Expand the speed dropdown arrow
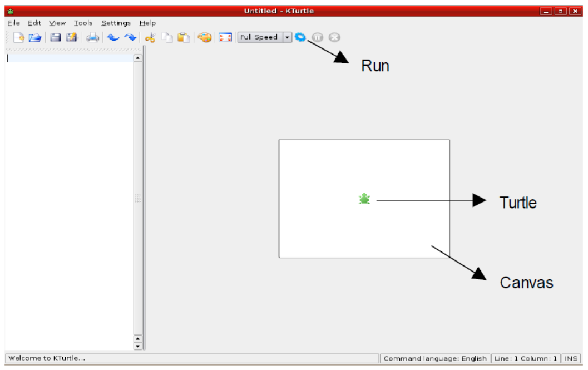The width and height of the screenshot is (588, 370). click(287, 37)
